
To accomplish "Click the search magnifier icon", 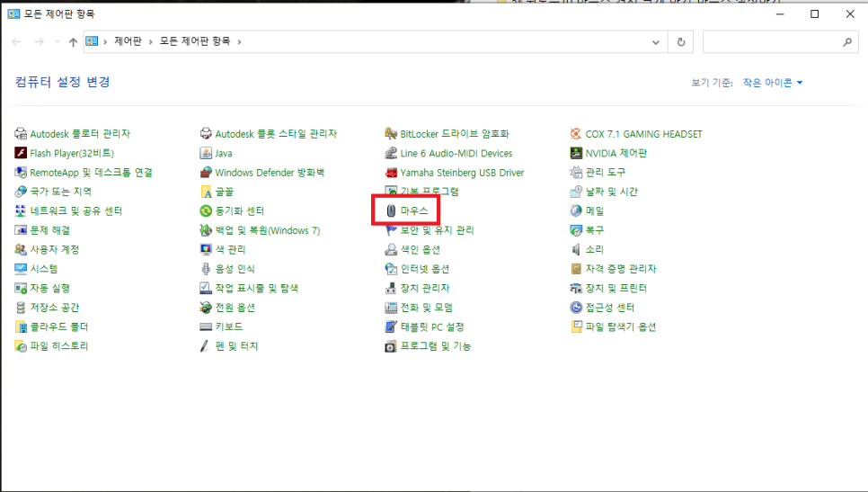I will pyautogui.click(x=847, y=42).
